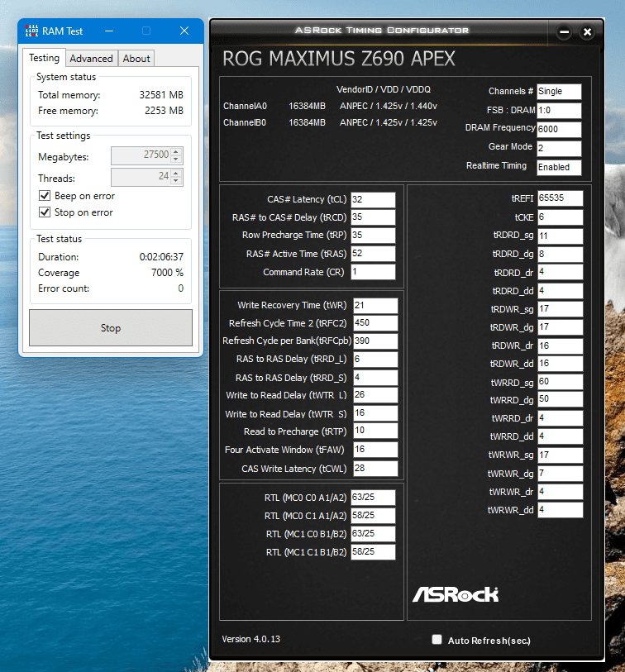Viewport: 625px width, 672px height.
Task: Click the Write Recovery Time (tWR) field
Action: (x=375, y=306)
